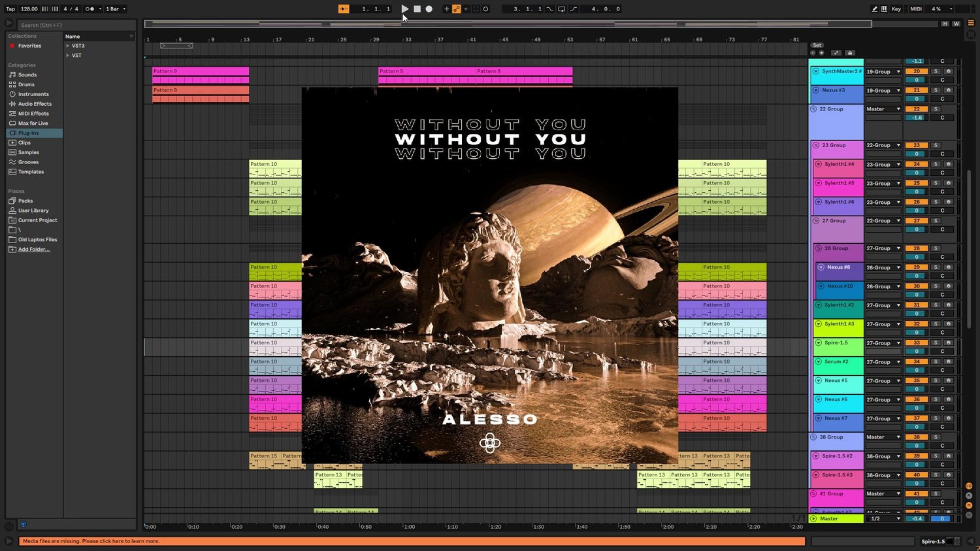Click the Capture MIDI icon

pyautogui.click(x=476, y=9)
